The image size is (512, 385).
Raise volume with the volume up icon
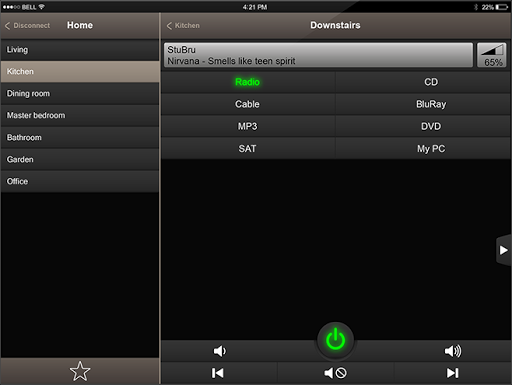453,351
